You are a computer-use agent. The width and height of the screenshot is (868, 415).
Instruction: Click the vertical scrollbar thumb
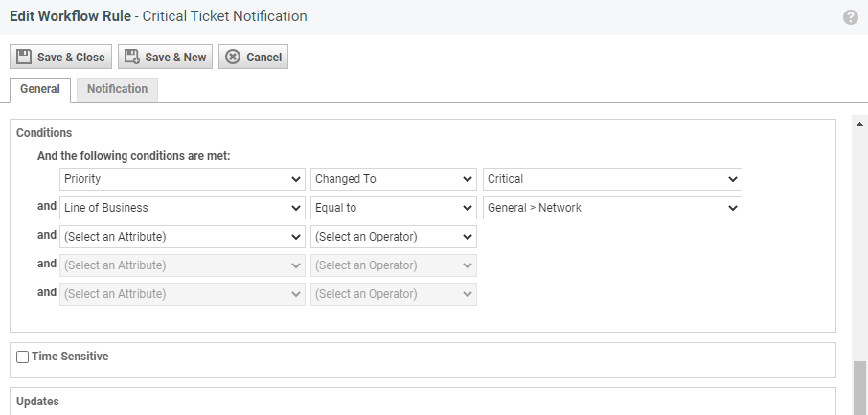pos(858,387)
